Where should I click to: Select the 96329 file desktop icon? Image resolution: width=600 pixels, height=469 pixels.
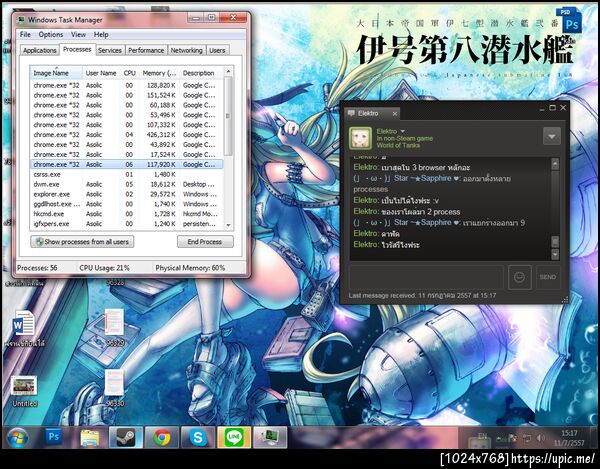(115, 327)
